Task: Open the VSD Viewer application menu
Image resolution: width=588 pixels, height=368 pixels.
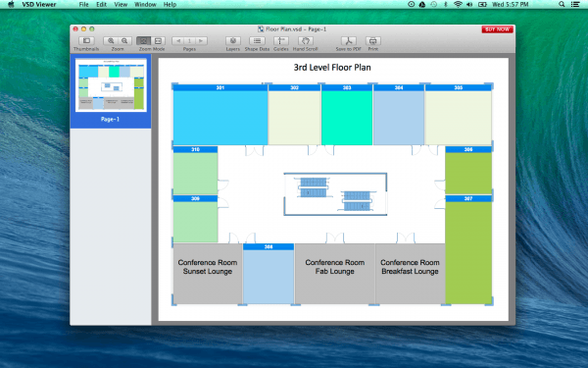Action: [39, 5]
